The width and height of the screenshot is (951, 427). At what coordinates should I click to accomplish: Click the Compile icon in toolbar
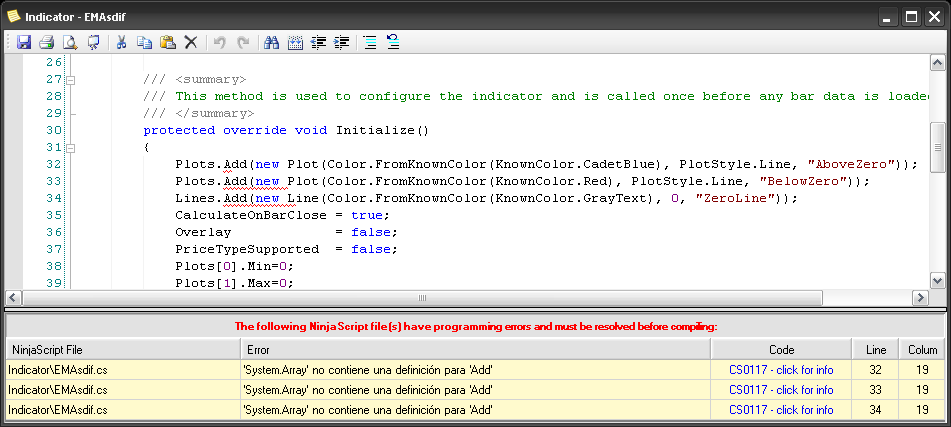(x=95, y=42)
